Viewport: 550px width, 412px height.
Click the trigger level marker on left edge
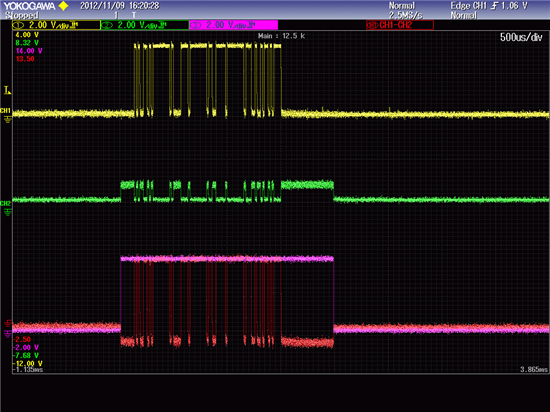pos(7,90)
